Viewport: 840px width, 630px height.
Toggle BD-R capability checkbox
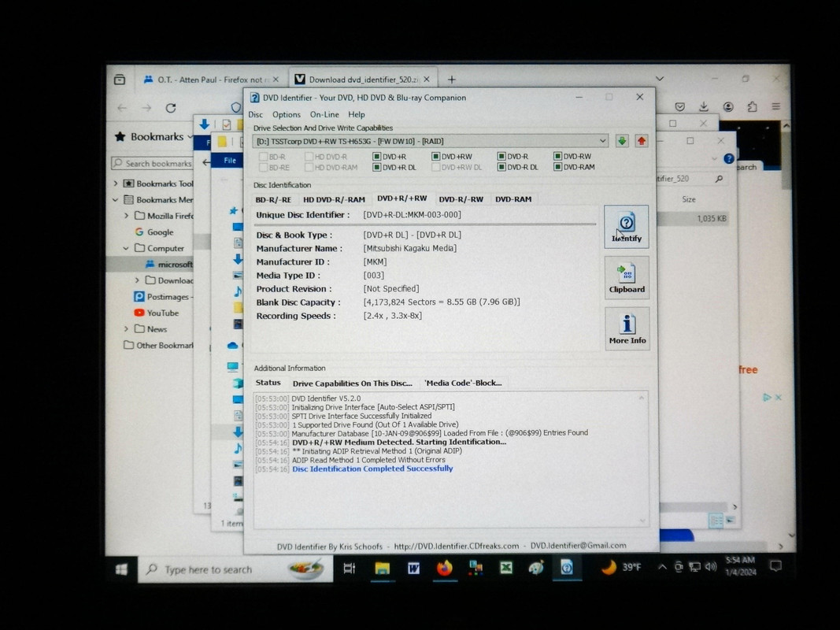point(263,157)
